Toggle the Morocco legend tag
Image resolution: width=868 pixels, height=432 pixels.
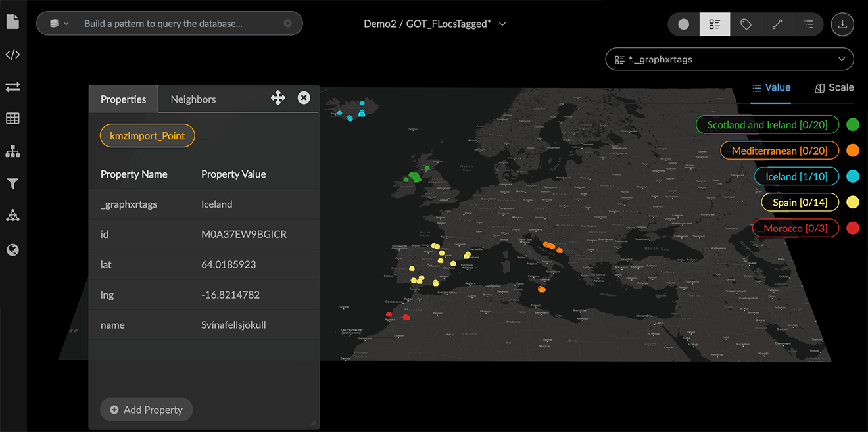click(795, 228)
